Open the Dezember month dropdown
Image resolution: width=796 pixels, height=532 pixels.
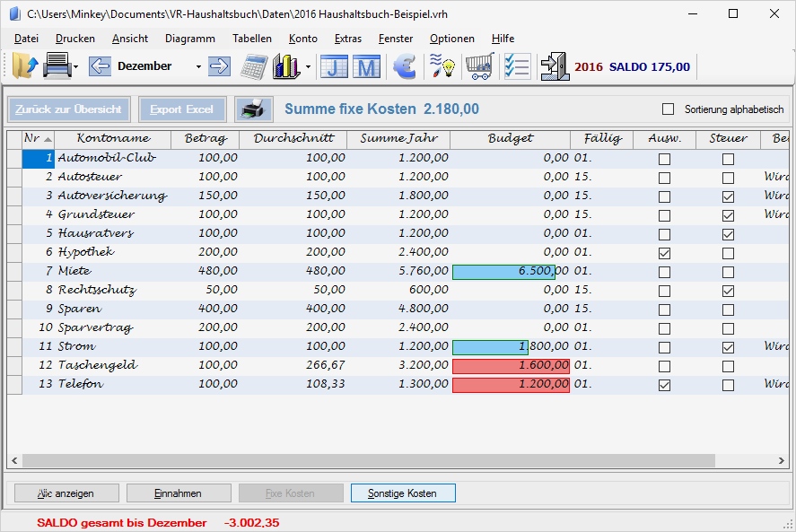tap(198, 67)
